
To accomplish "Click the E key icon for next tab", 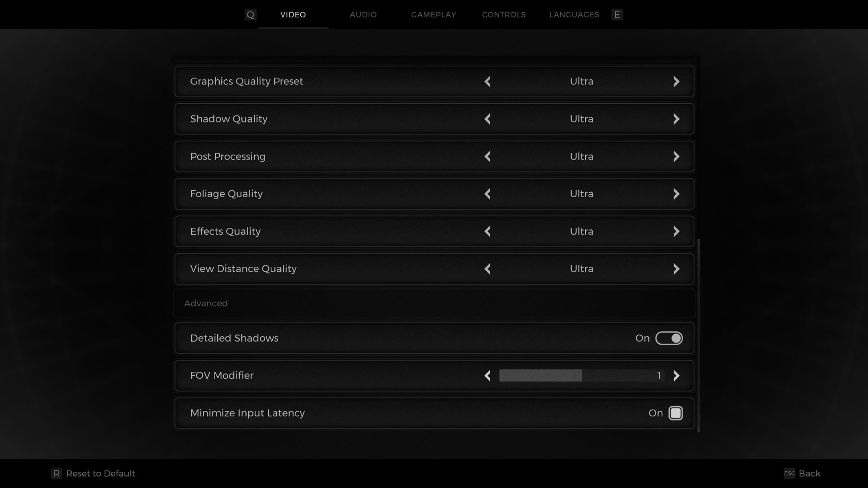I will (x=617, y=15).
